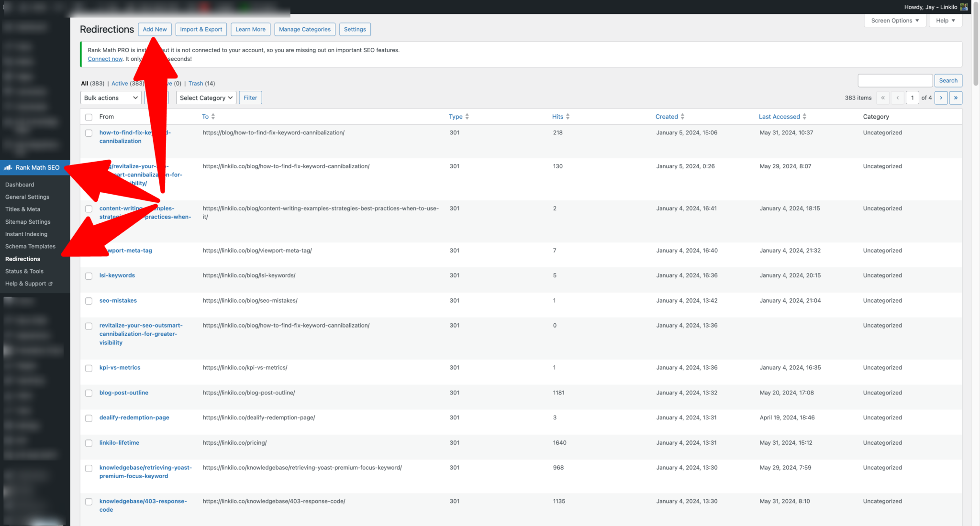Focus the redirections search input field
This screenshot has width=980, height=526.
click(895, 80)
